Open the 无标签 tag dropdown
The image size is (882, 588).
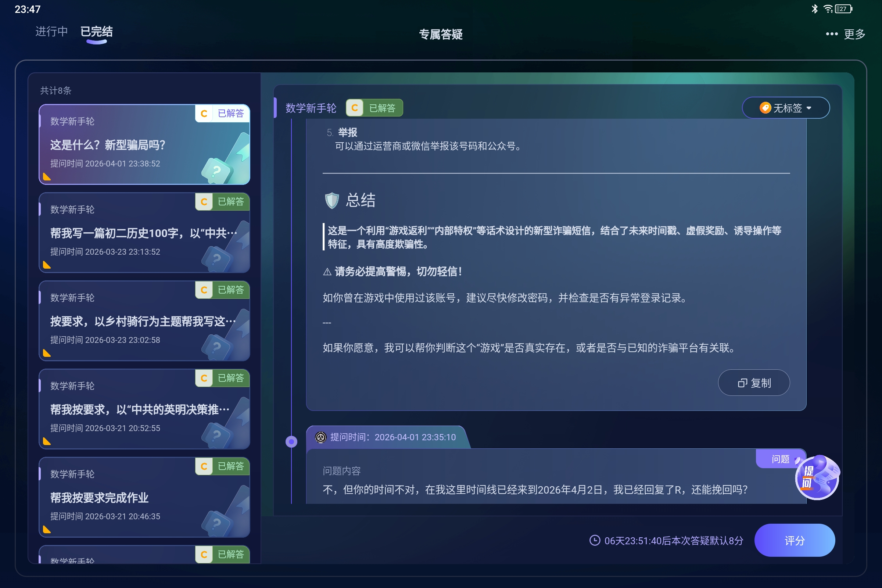tap(786, 108)
